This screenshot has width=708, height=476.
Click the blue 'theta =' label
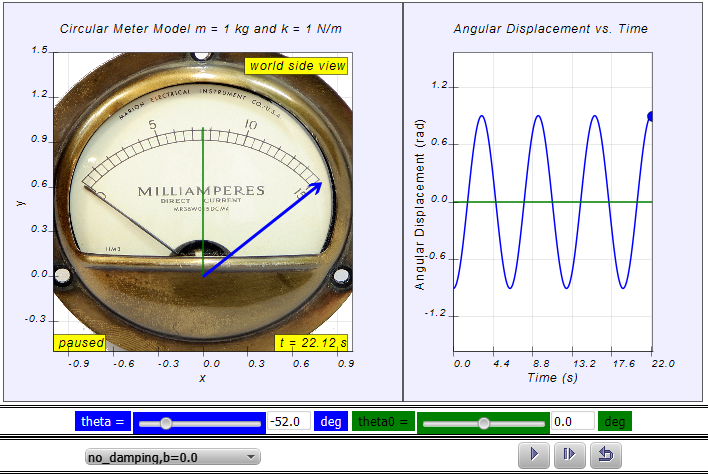(x=103, y=421)
